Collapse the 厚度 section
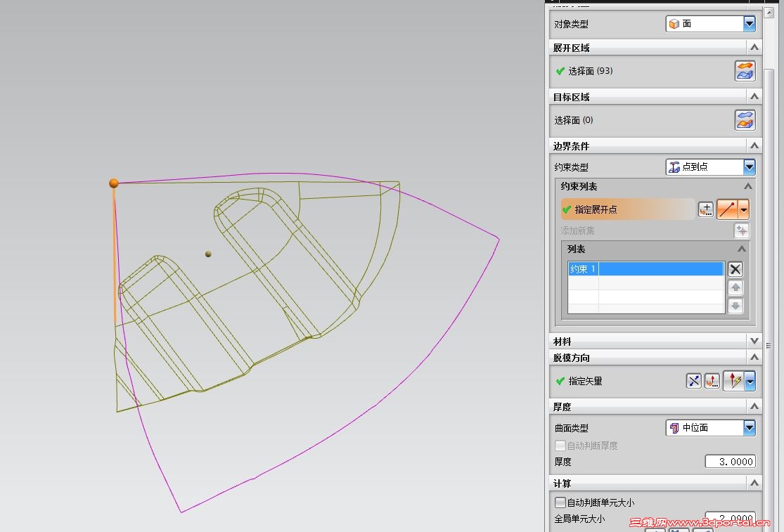 (754, 406)
